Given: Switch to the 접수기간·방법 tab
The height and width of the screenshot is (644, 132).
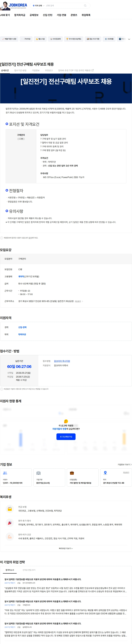Looking at the screenshot, I should [x=20, y=71].
